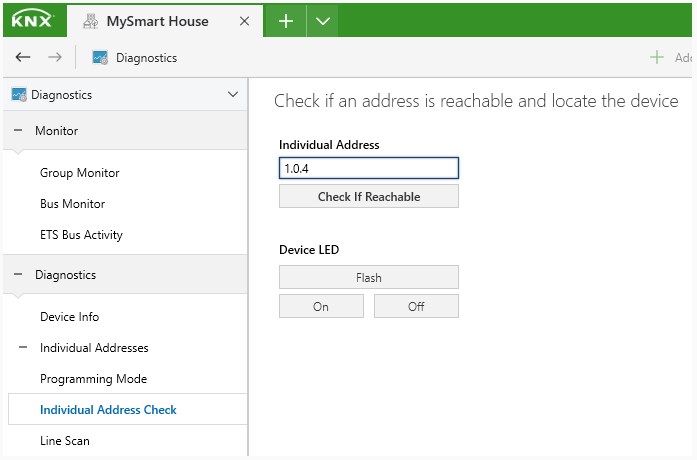The image size is (697, 460).
Task: Collapse the Diagnostics section
Action: coord(18,274)
